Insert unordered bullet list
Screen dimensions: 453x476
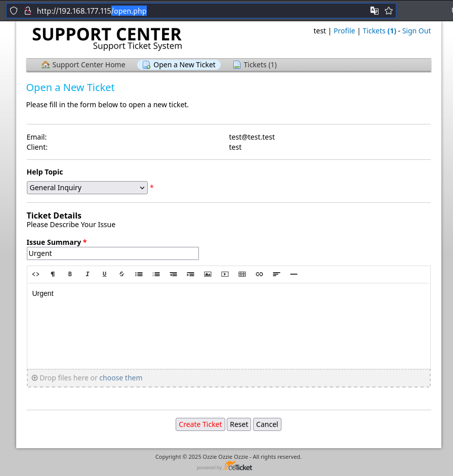pos(139,274)
